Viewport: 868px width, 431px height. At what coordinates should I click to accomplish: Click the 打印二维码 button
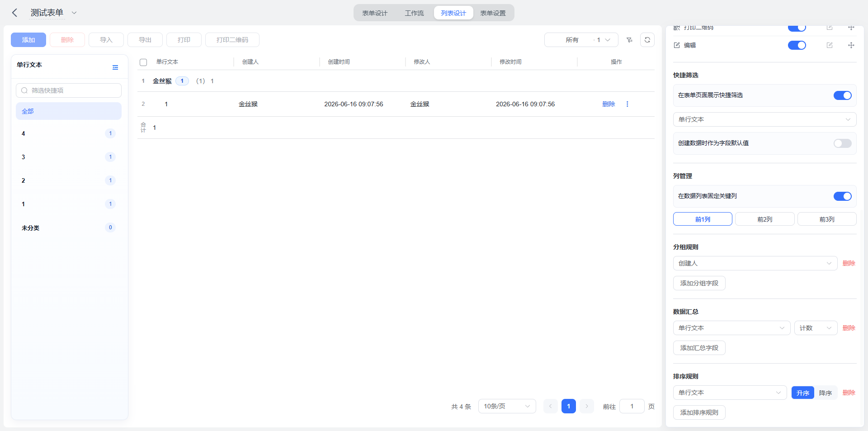click(x=232, y=40)
